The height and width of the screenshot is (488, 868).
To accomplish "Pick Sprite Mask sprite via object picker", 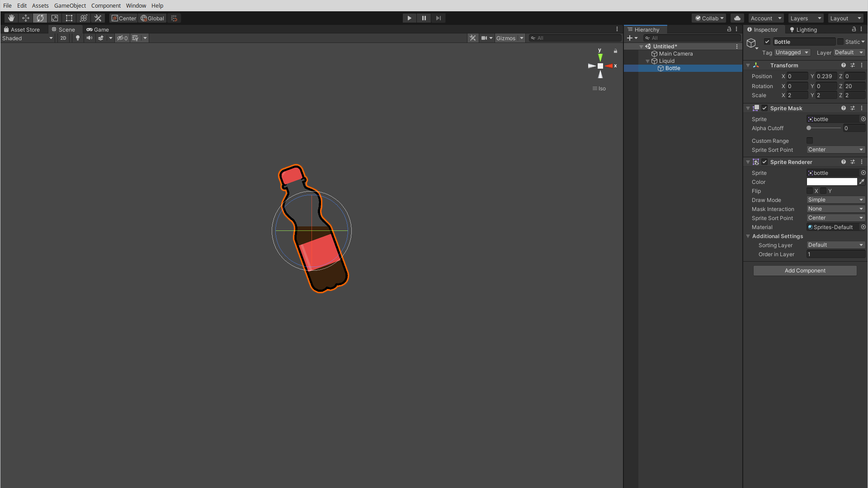I will point(863,119).
